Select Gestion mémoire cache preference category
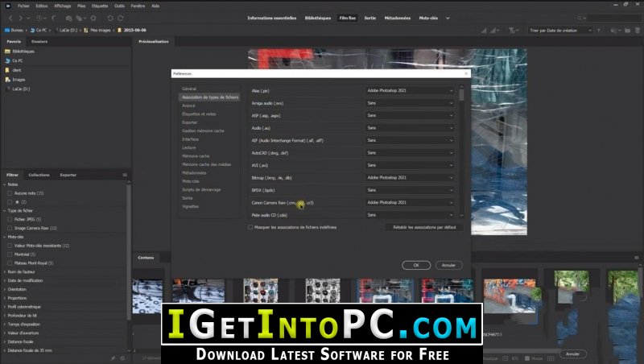The width and height of the screenshot is (644, 364). tap(204, 130)
